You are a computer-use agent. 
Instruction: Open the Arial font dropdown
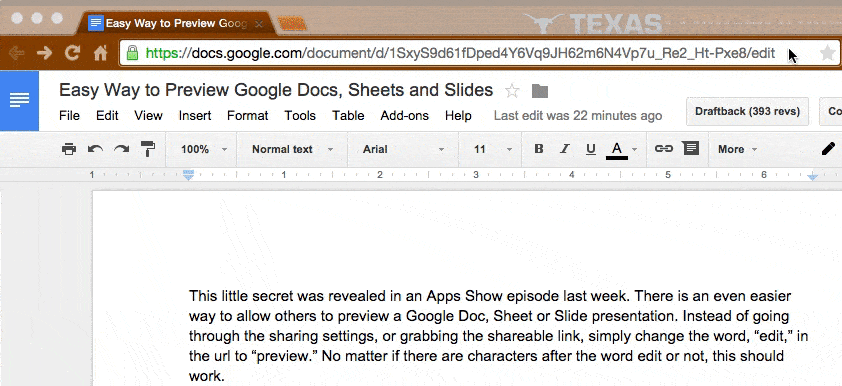tap(403, 149)
